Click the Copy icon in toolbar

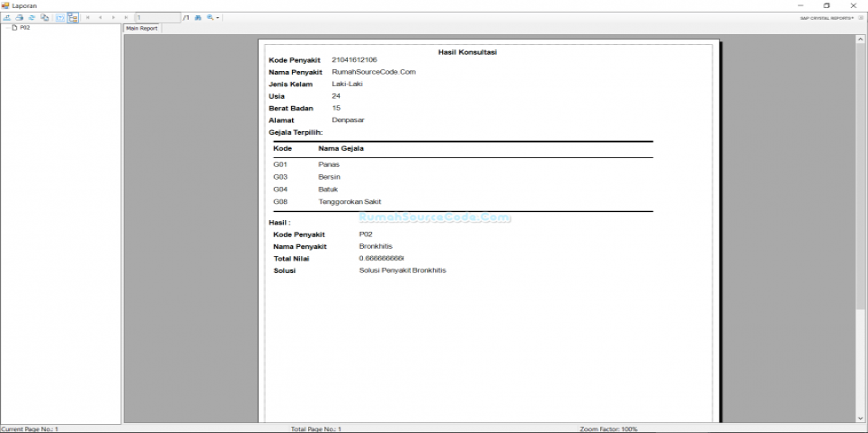click(44, 17)
